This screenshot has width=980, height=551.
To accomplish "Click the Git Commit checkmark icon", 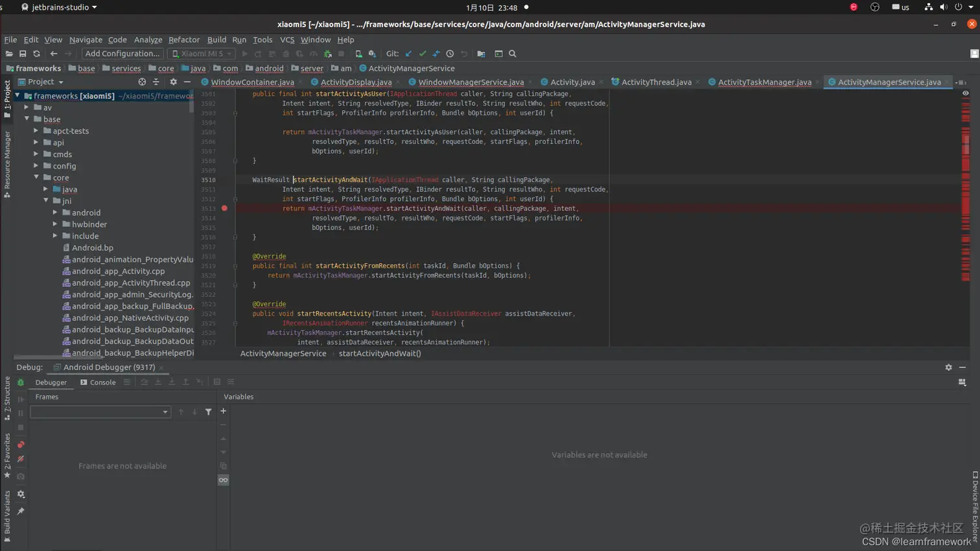I will [x=423, y=54].
